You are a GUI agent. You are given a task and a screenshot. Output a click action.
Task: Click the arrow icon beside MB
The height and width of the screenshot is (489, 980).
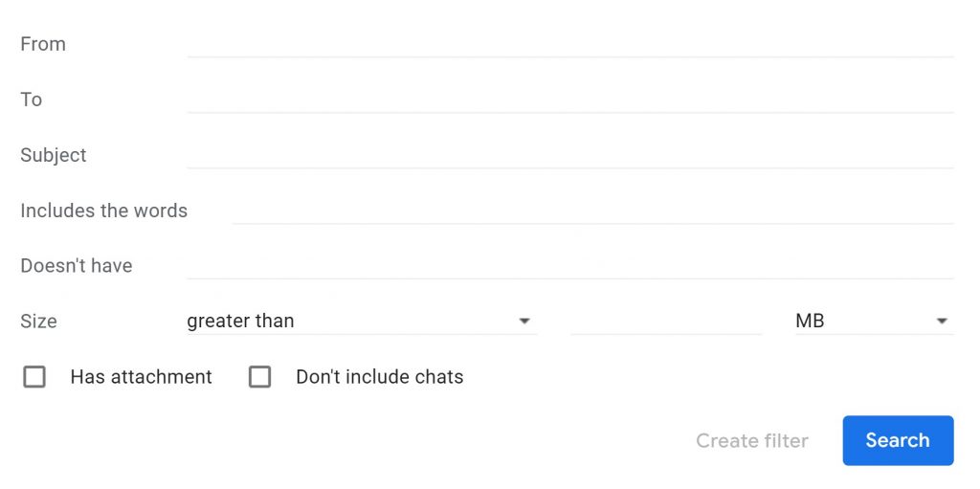[x=942, y=322]
